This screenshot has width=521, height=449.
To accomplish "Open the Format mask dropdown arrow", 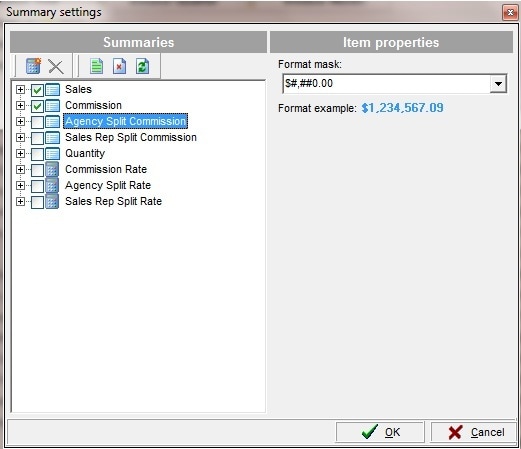I will coord(498,83).
